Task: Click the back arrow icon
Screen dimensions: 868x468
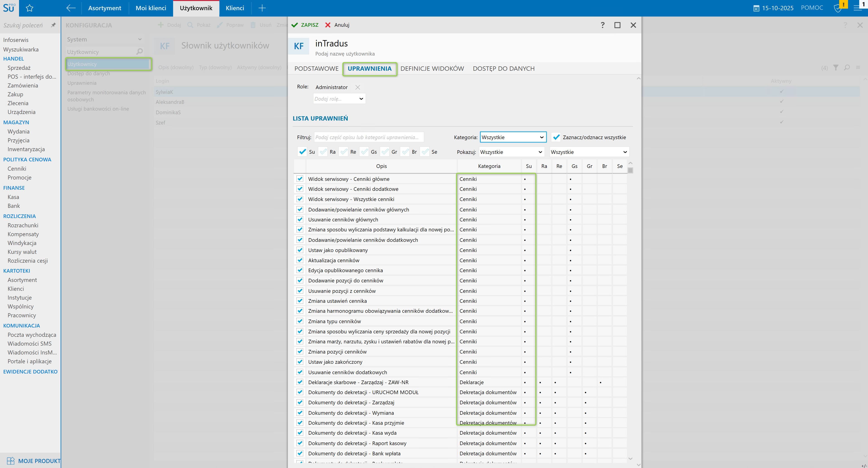Action: tap(71, 8)
